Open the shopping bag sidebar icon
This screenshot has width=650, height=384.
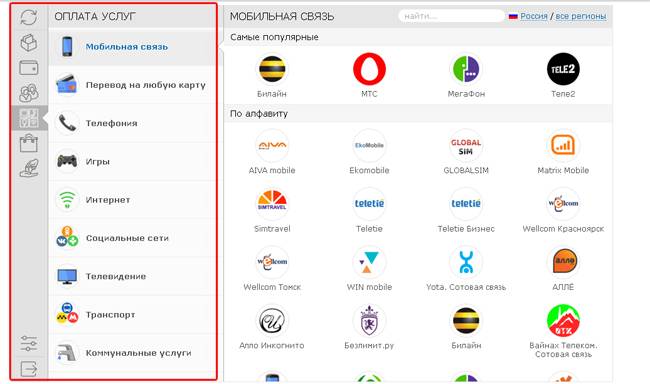tap(29, 143)
